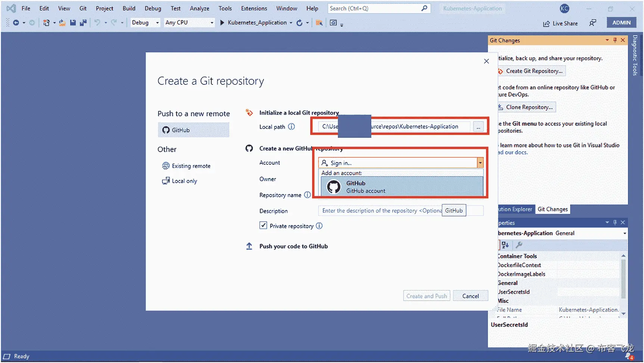Click the Undo arrow icon
This screenshot has height=363, width=644.
[x=97, y=23]
